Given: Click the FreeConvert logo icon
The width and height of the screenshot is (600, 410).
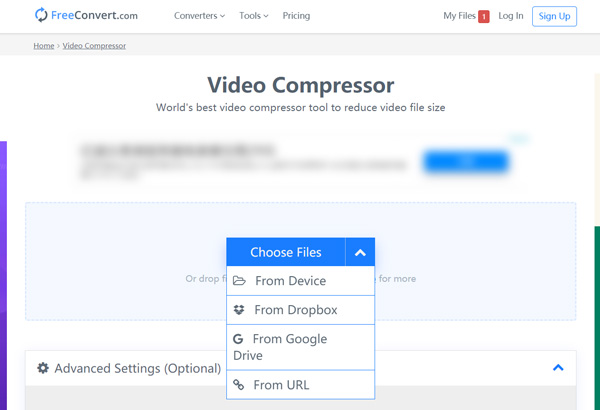Looking at the screenshot, I should [41, 15].
